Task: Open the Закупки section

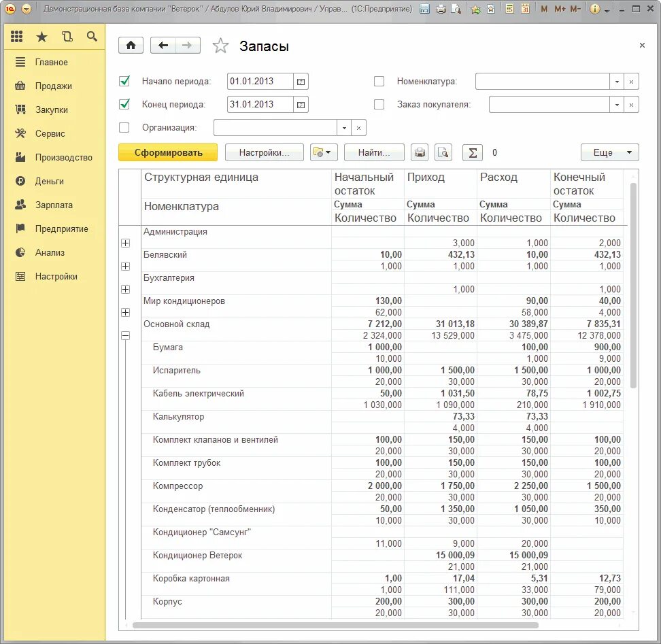Action: (x=54, y=110)
